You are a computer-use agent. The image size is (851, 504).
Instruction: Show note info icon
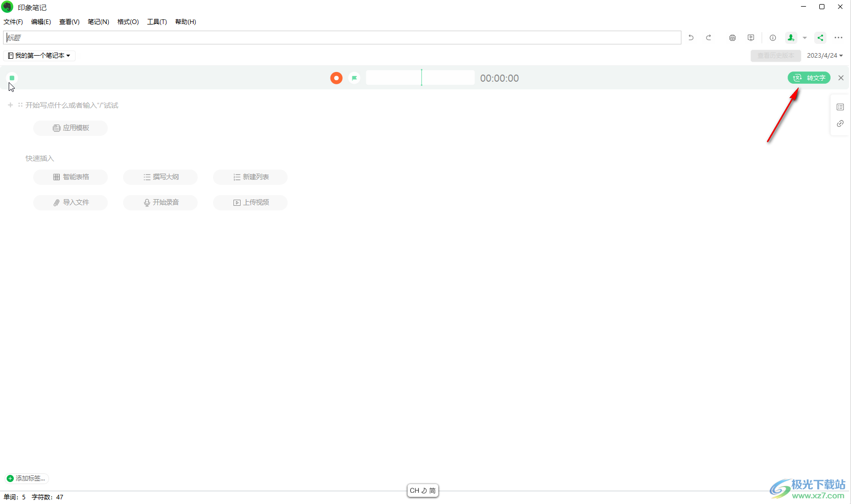tap(773, 38)
